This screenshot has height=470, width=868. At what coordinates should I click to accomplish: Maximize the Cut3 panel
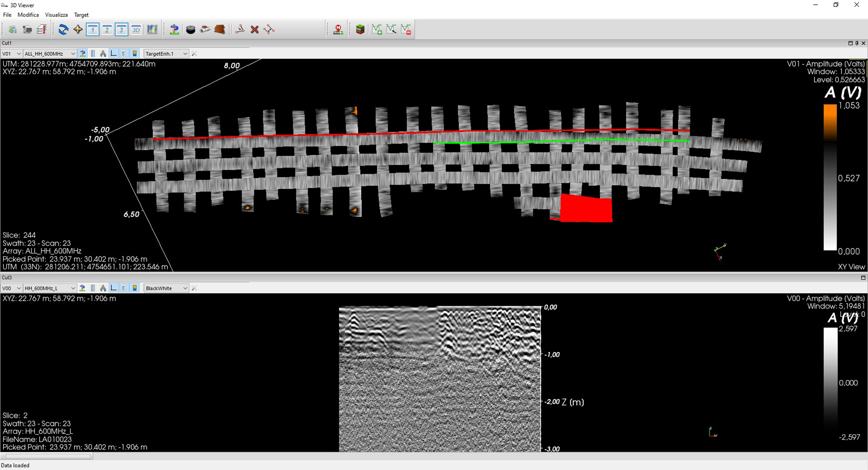[x=863, y=278]
